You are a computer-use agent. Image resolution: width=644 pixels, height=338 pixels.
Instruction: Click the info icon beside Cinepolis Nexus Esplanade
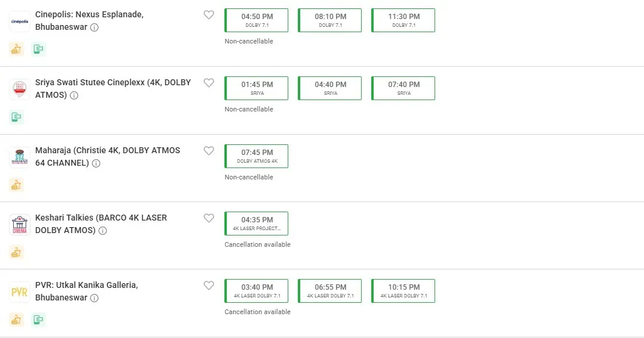pyautogui.click(x=94, y=27)
